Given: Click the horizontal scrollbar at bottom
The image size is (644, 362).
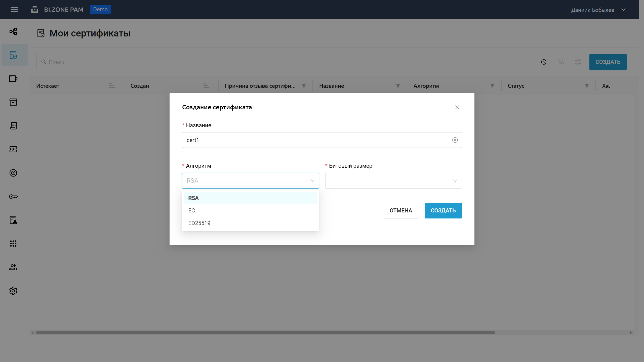Looking at the screenshot, I should click(x=265, y=333).
